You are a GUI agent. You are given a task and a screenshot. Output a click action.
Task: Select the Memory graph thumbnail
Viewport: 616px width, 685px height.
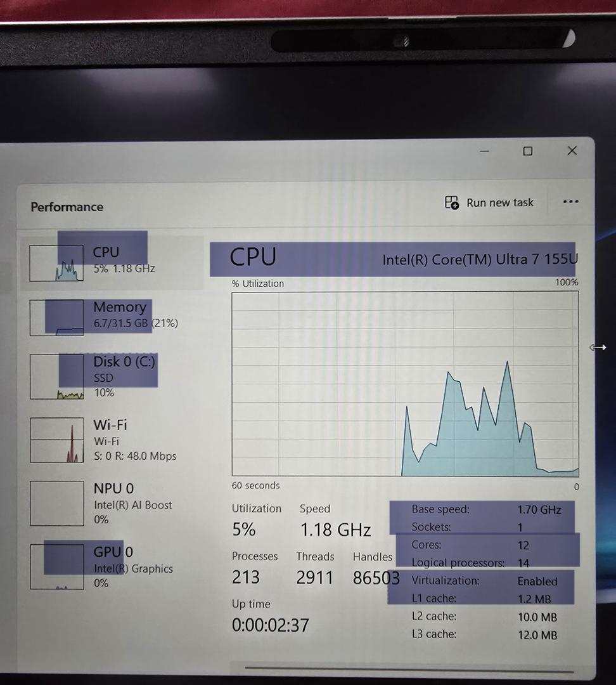point(56,318)
